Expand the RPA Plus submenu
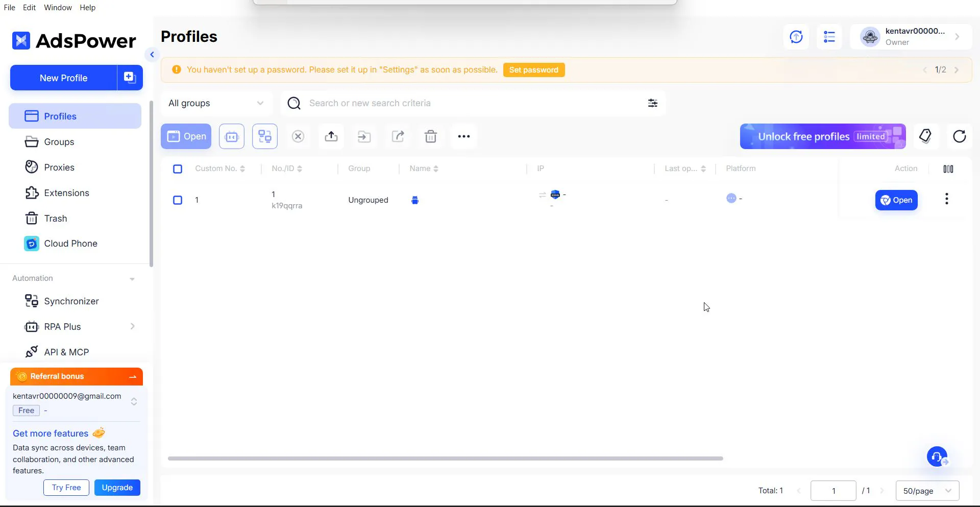Image resolution: width=980 pixels, height=507 pixels. 133,326
